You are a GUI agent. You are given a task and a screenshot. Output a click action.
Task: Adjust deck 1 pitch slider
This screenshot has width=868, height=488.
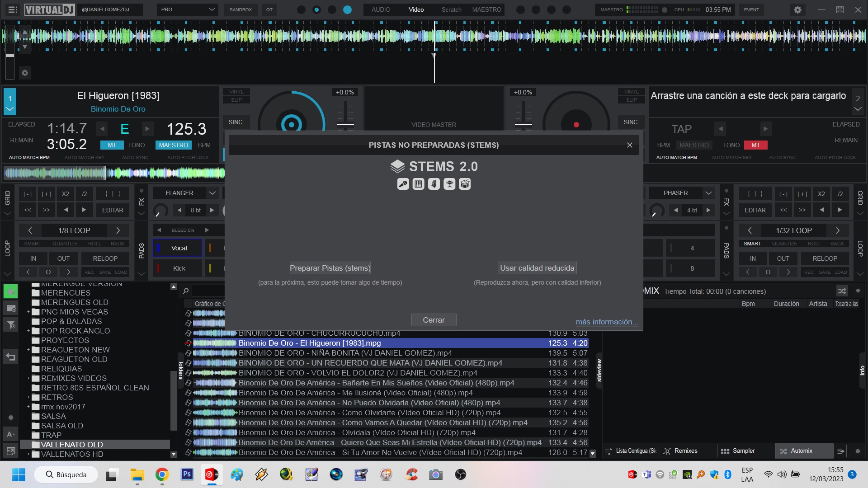point(345,124)
